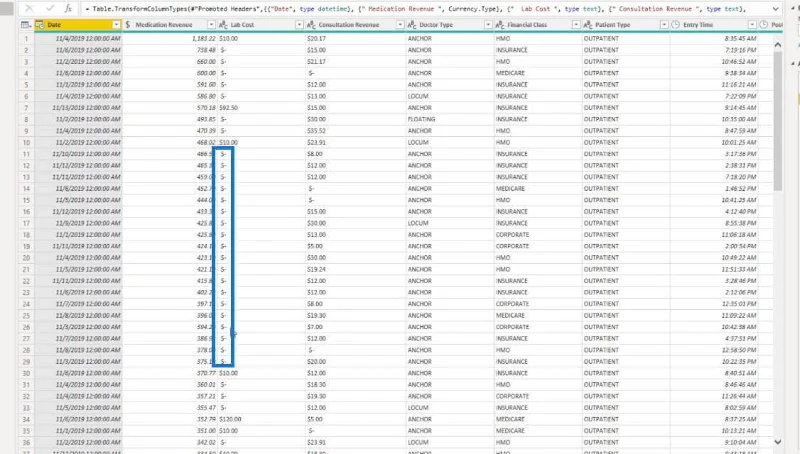Open the Doctor Type filter dropdown
The width and height of the screenshot is (800, 454).
488,24
